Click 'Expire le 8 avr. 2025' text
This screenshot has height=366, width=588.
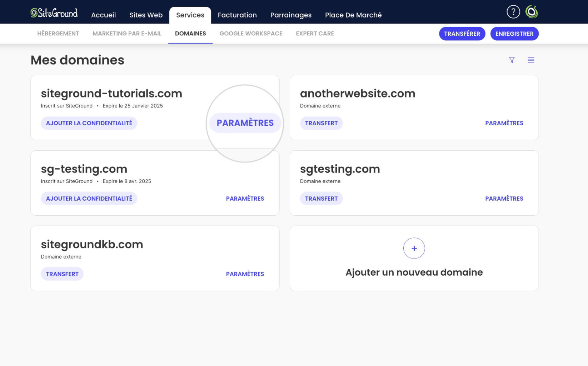click(x=127, y=181)
